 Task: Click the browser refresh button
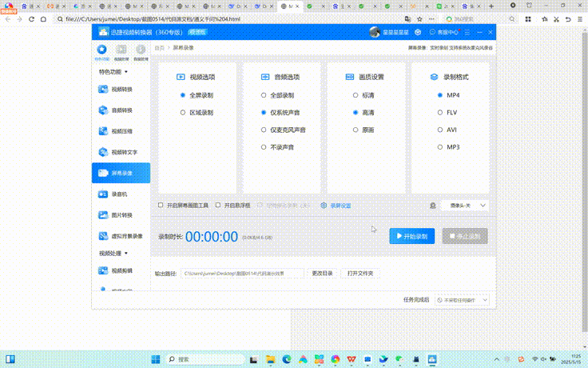pos(31,19)
